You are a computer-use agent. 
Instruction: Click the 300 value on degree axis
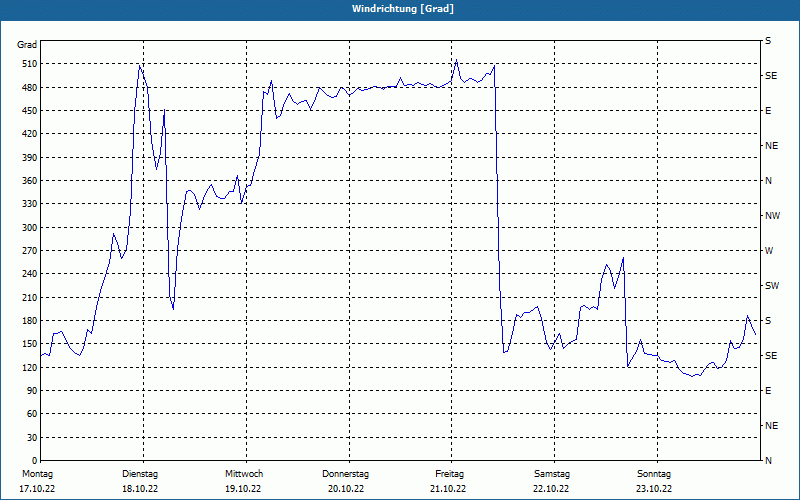29,228
